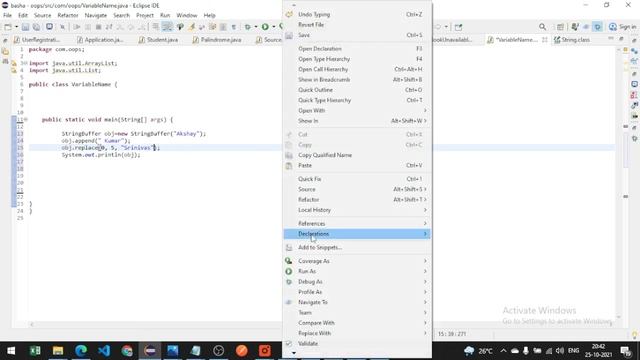Expand the Declarations submenu
This screenshot has height=360, width=640.
(357, 234)
